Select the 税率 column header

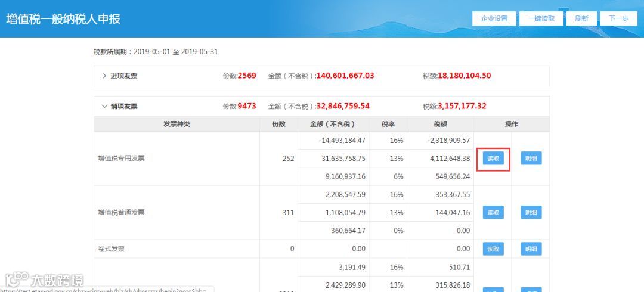(388, 124)
